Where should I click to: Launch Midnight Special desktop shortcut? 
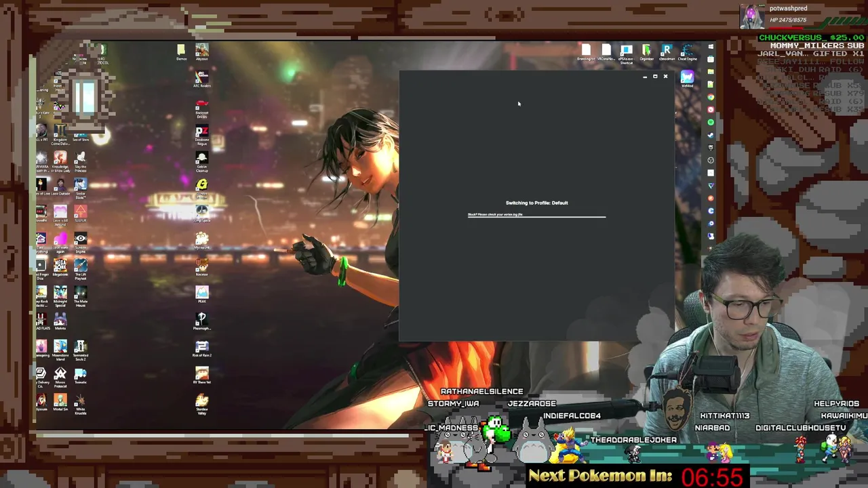(x=60, y=296)
